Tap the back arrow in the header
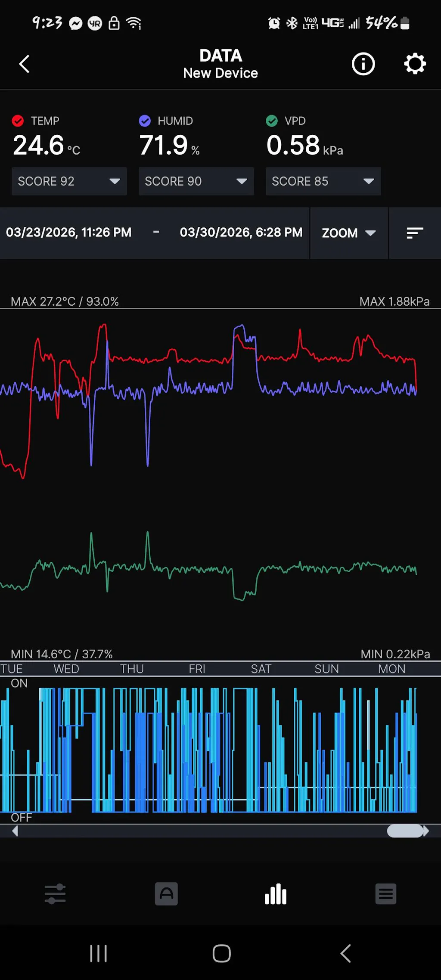The width and height of the screenshot is (441, 980). pos(25,64)
